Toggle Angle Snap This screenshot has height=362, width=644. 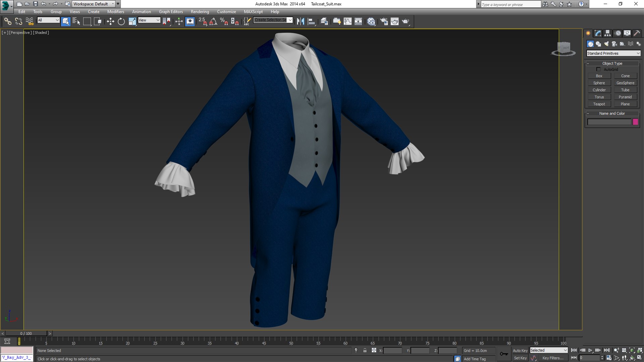(x=213, y=21)
